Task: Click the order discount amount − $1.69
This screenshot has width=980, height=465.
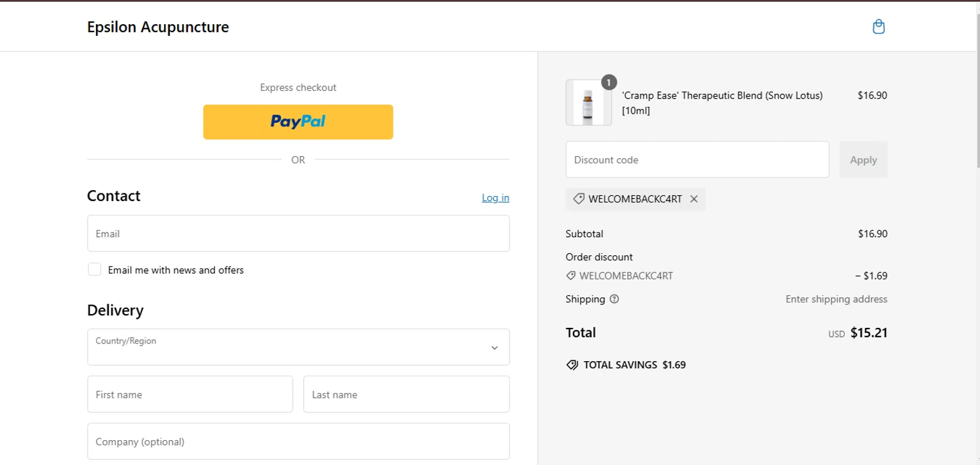Action: pyautogui.click(x=871, y=276)
